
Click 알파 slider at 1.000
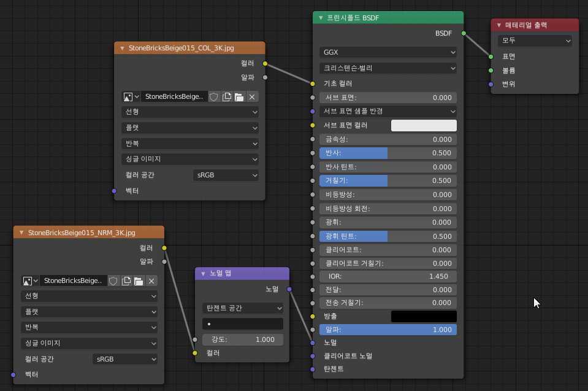tap(388, 330)
